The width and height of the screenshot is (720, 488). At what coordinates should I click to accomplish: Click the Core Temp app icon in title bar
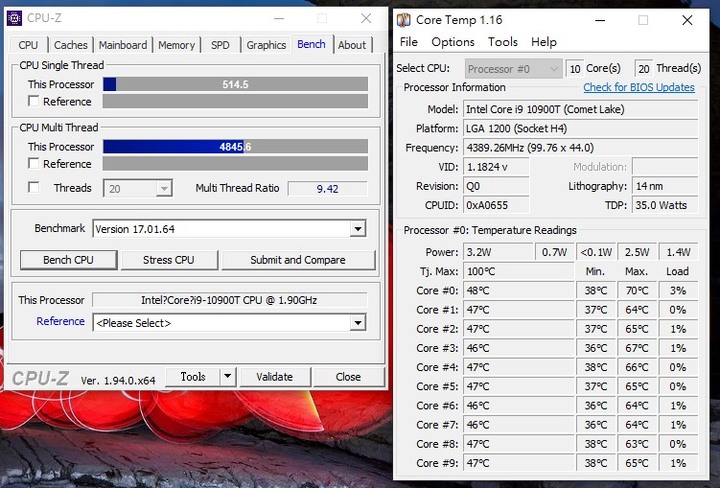404,20
